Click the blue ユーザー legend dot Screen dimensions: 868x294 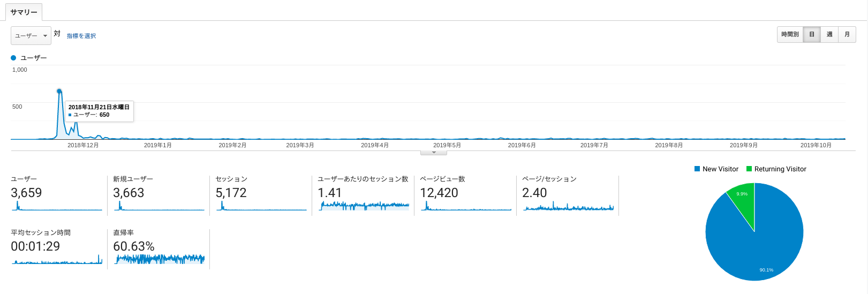point(13,58)
